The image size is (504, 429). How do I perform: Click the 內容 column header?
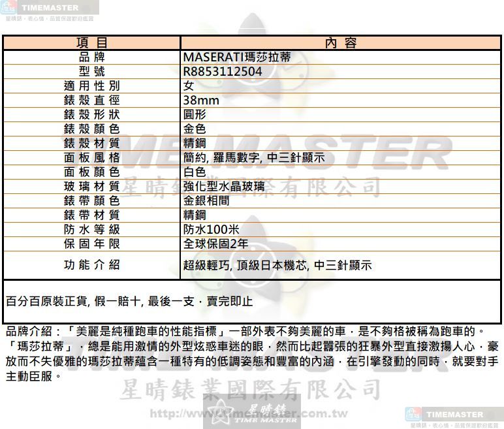coord(340,43)
